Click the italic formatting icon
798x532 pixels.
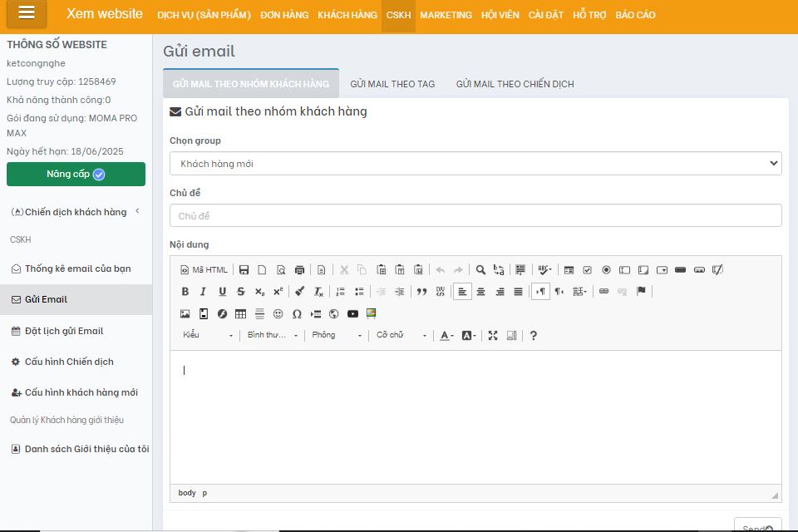tap(203, 292)
